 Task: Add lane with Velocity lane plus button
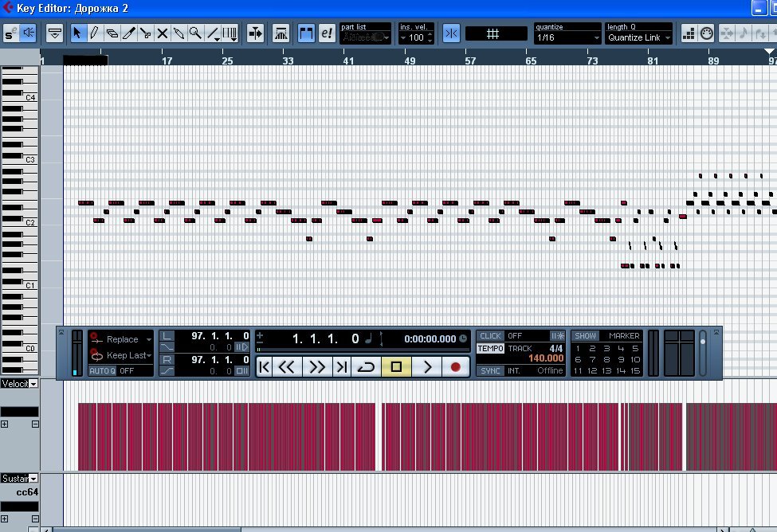(x=5, y=424)
